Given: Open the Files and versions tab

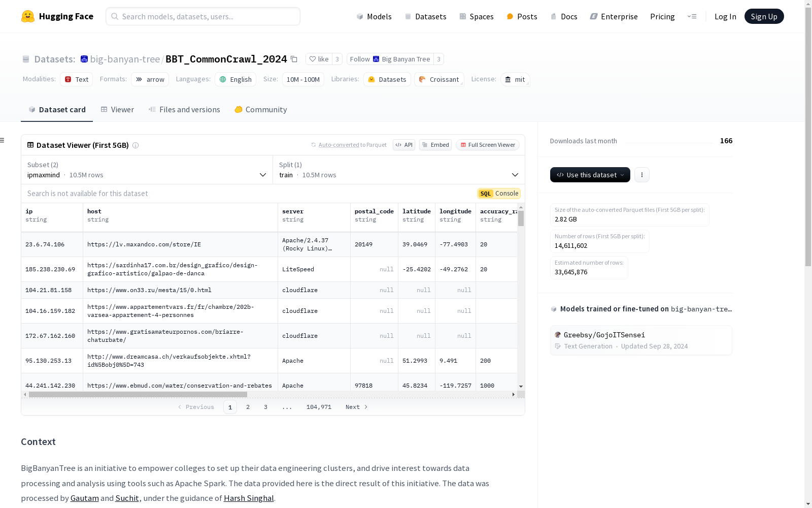Looking at the screenshot, I should pos(184,110).
